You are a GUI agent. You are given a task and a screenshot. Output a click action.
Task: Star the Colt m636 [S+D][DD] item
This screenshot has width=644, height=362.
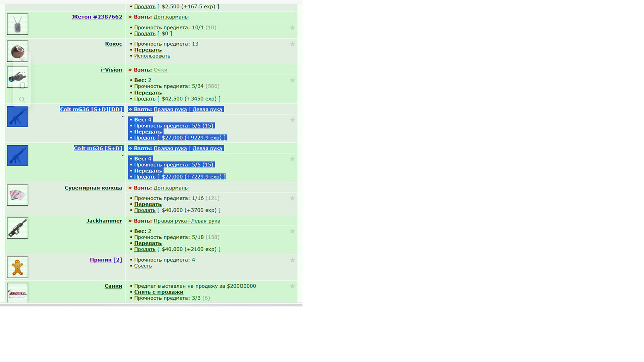[292, 120]
